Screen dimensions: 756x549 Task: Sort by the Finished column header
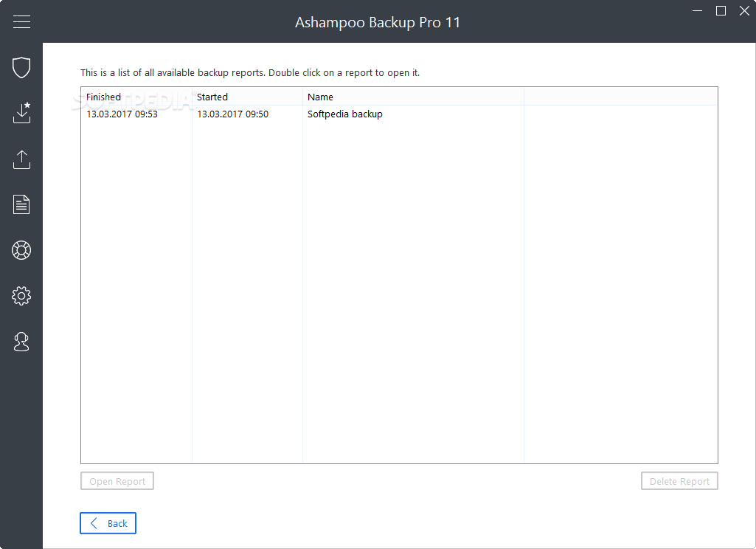tap(136, 97)
